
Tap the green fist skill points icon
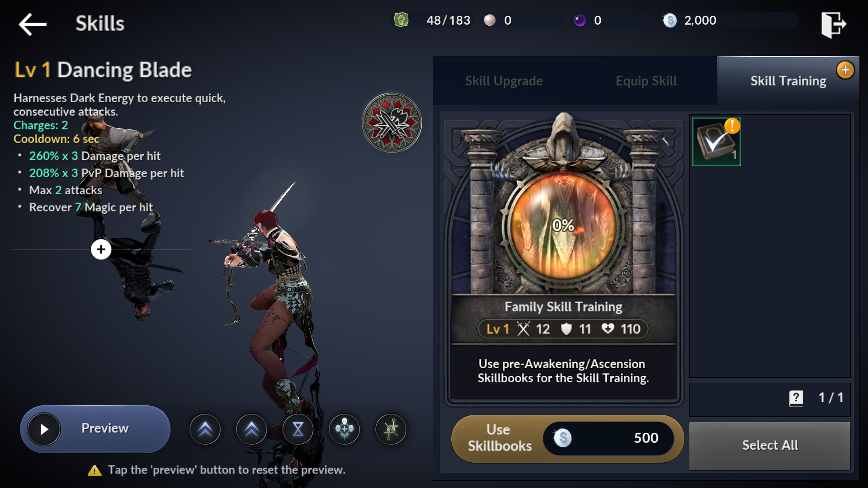tap(401, 20)
